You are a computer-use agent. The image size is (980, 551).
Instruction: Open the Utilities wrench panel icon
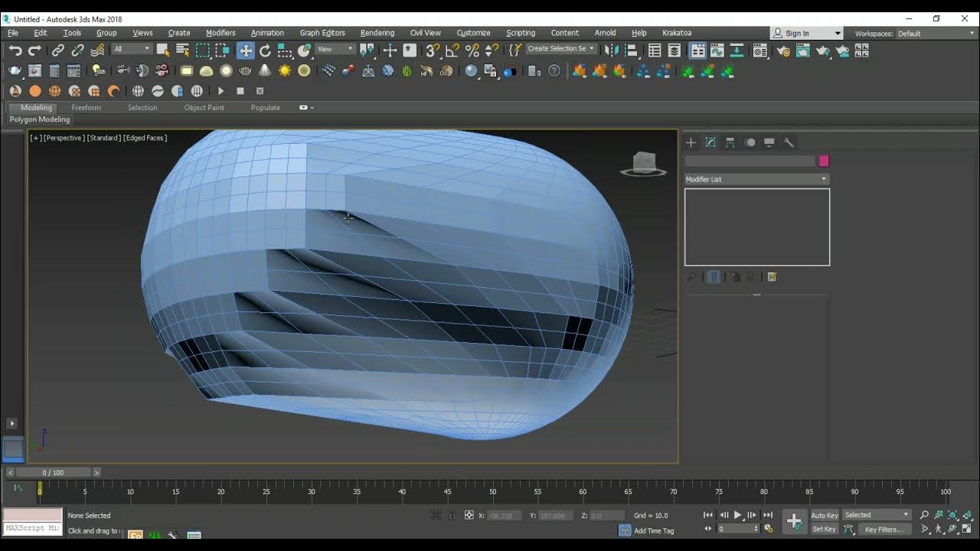point(789,142)
